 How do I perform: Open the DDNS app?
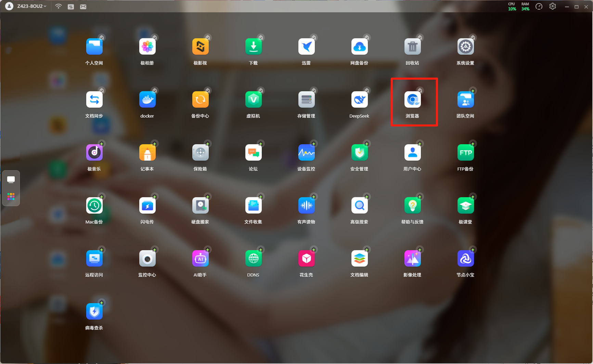(254, 258)
